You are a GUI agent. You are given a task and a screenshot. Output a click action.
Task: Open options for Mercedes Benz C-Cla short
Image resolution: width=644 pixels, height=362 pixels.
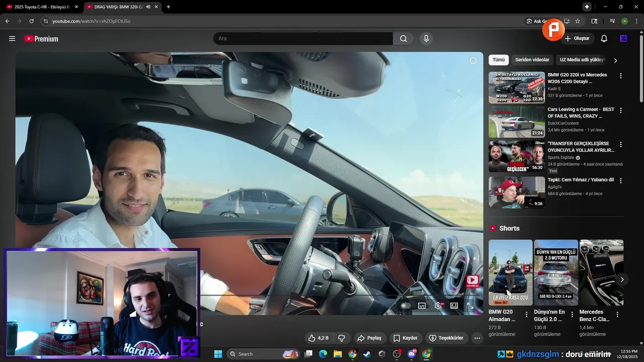[x=617, y=314]
